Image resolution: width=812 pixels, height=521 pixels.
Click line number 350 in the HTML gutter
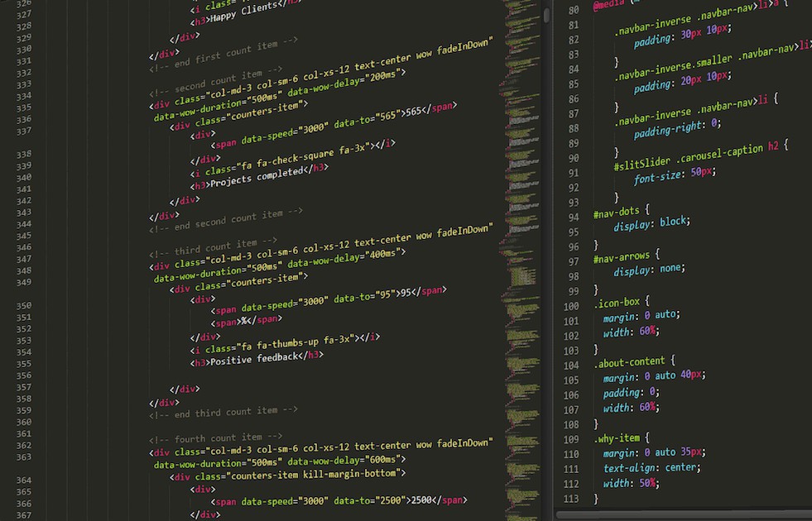point(24,306)
